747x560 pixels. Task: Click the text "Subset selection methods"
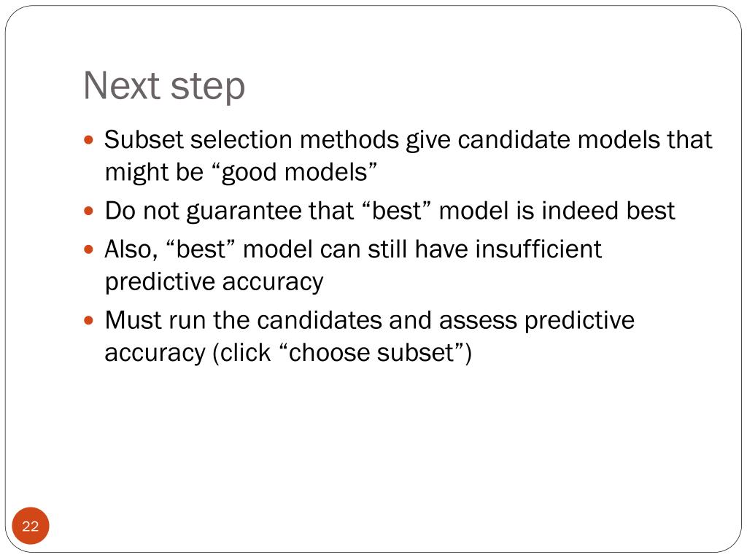click(x=252, y=140)
